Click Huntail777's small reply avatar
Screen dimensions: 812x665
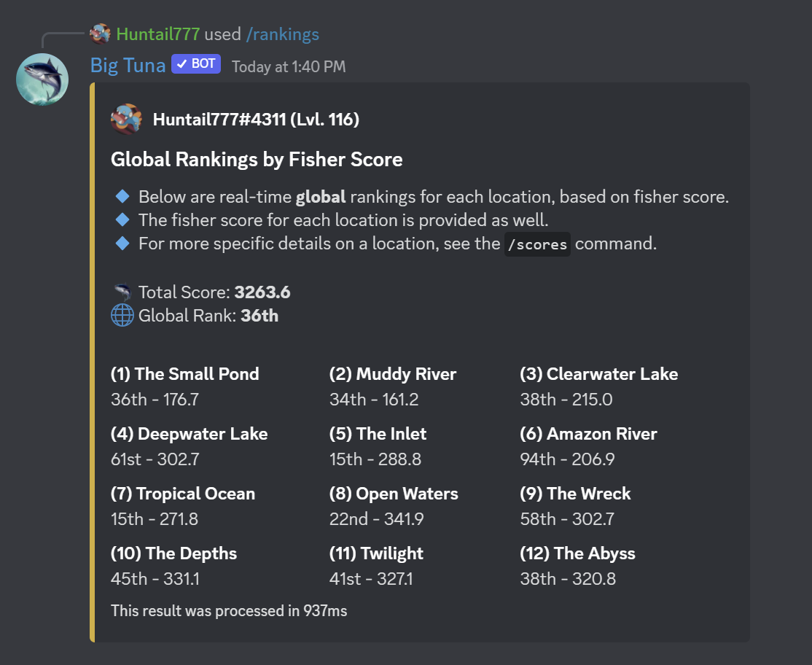(100, 34)
